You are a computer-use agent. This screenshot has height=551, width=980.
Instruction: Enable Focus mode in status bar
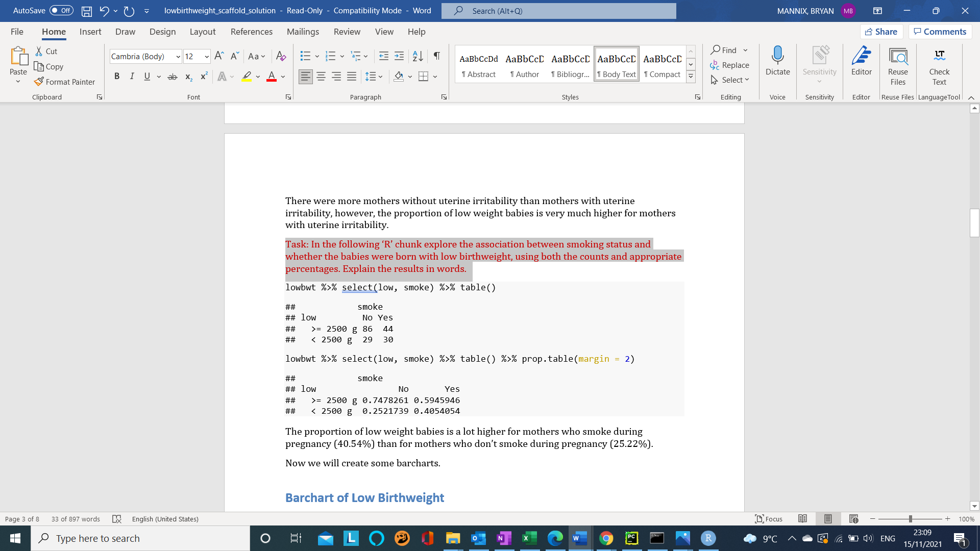[768, 519]
